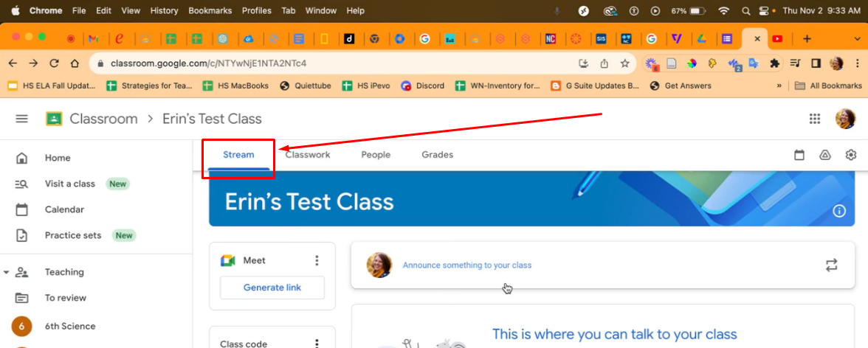
Task: Expand the tab search dropdown arrow
Action: point(858,39)
